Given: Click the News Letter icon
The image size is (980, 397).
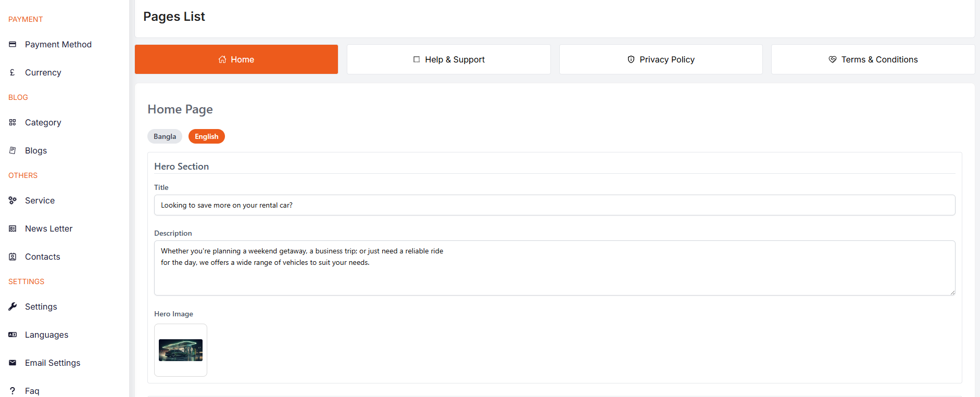Looking at the screenshot, I should pos(12,228).
